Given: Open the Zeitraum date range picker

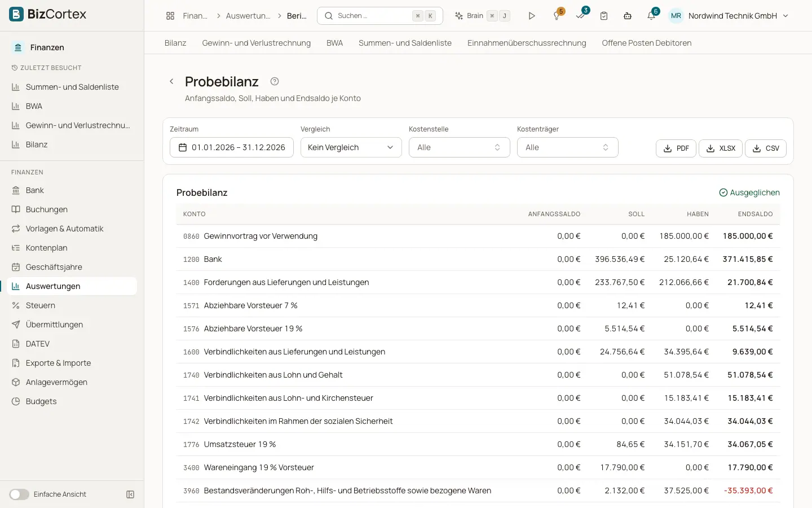Looking at the screenshot, I should pos(231,147).
